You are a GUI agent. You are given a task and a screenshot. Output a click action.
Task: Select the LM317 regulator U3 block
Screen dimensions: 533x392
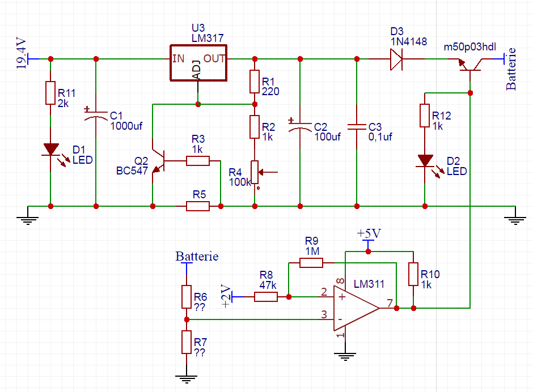(x=198, y=63)
